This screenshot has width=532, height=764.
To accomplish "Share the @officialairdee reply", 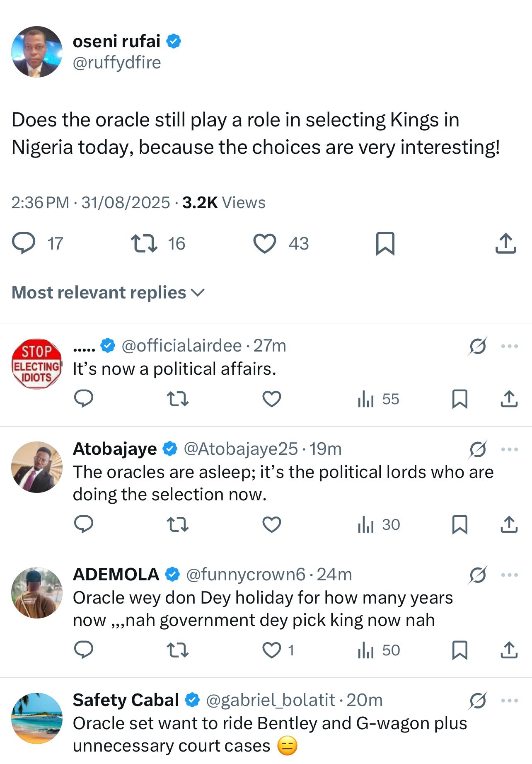I will [x=509, y=399].
